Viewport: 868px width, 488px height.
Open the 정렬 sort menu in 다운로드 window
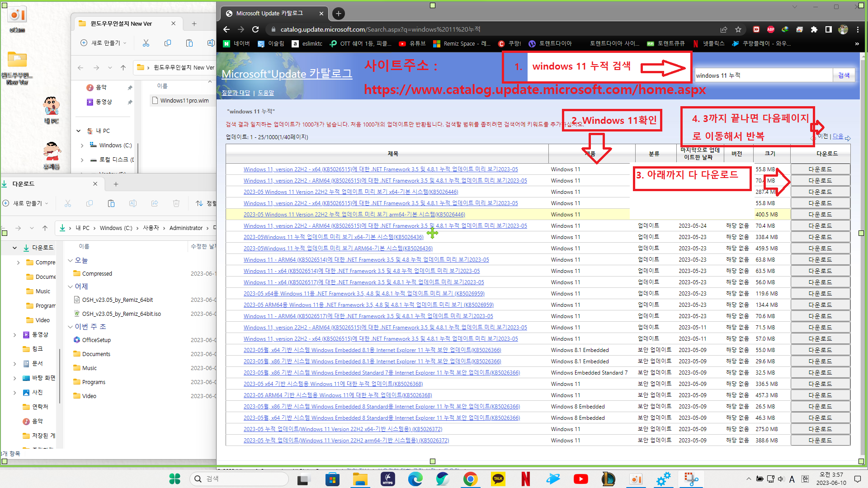point(206,203)
